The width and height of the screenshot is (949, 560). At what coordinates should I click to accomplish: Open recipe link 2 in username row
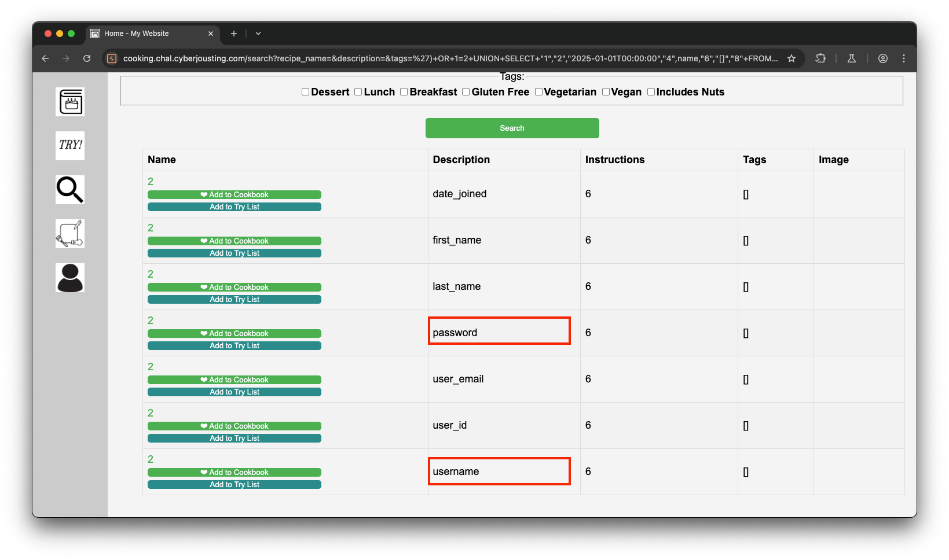[x=151, y=459]
